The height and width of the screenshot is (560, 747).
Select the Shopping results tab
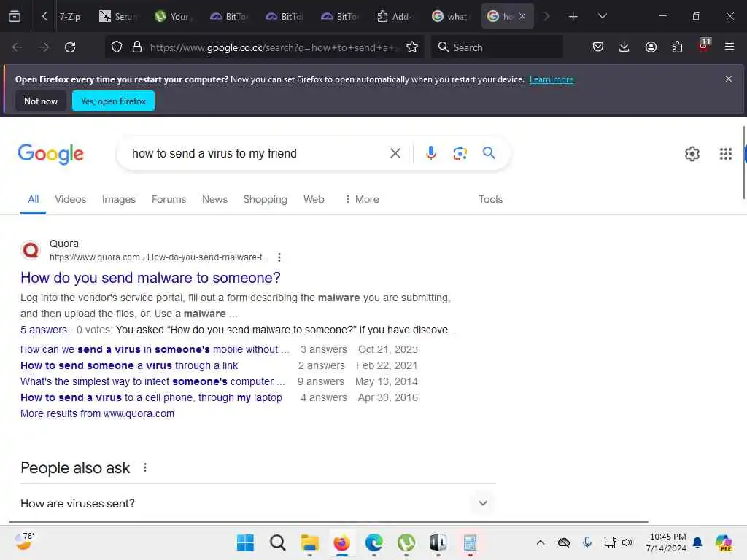click(266, 199)
